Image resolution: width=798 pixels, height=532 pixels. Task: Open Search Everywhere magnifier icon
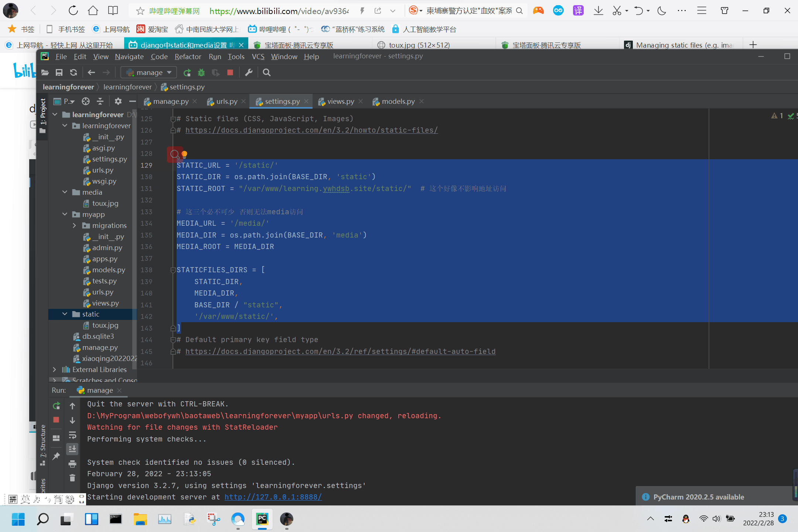tap(267, 72)
